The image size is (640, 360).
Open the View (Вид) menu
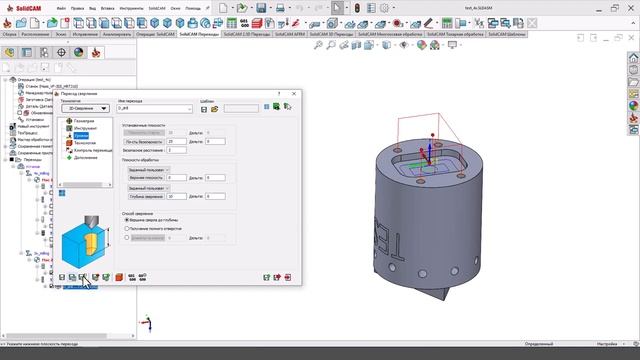93,8
